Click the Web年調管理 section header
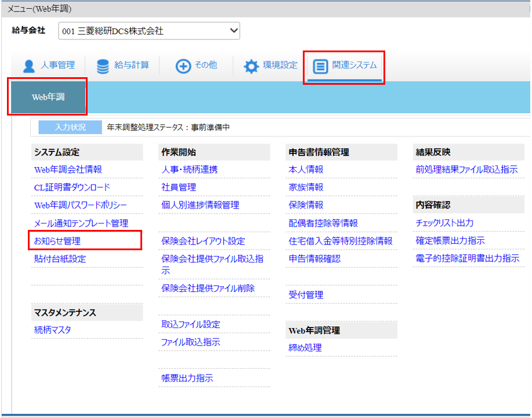 tap(342, 330)
